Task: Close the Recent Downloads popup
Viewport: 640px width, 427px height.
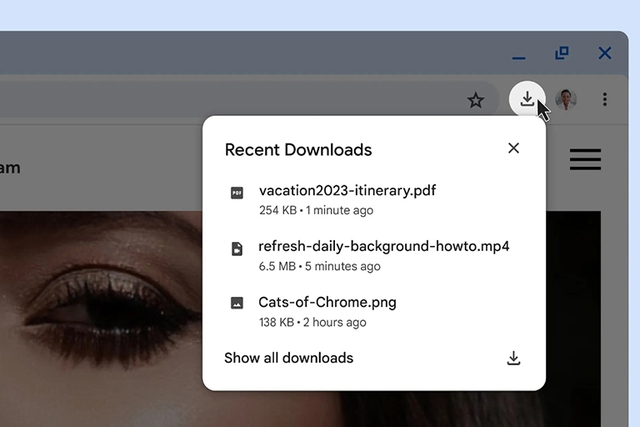Action: [513, 148]
